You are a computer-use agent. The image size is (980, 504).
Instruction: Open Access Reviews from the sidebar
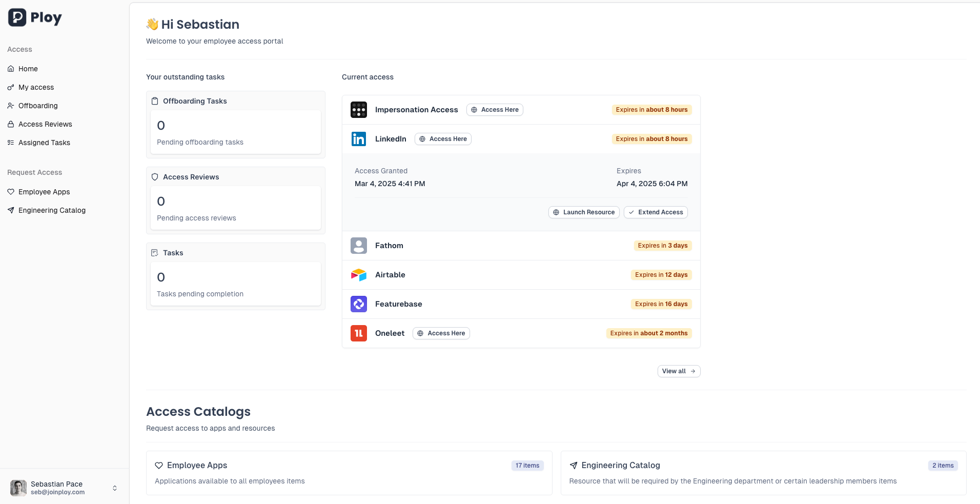[x=45, y=124]
